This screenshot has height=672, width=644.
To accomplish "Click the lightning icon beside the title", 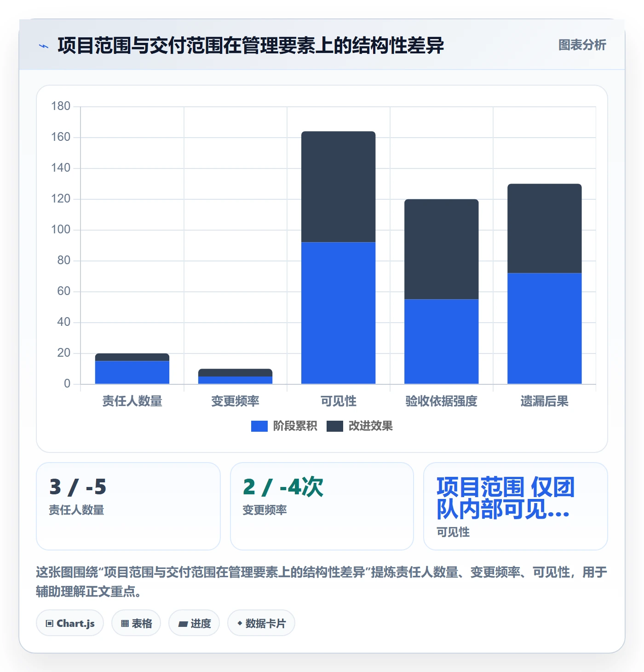I will (x=44, y=46).
